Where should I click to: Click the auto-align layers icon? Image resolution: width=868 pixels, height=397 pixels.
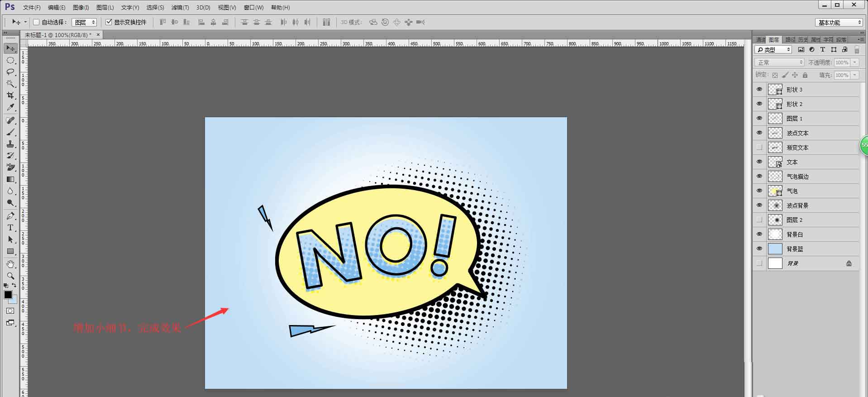click(327, 22)
